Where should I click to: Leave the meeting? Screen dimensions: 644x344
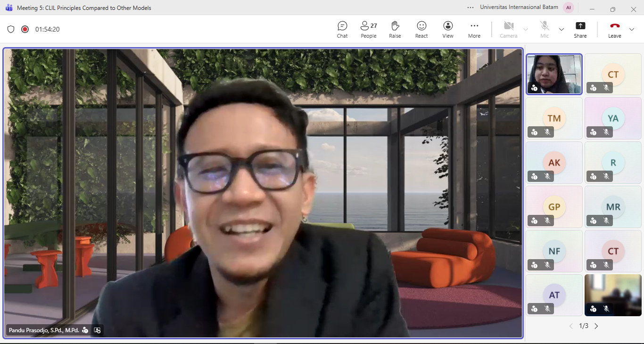coord(615,29)
